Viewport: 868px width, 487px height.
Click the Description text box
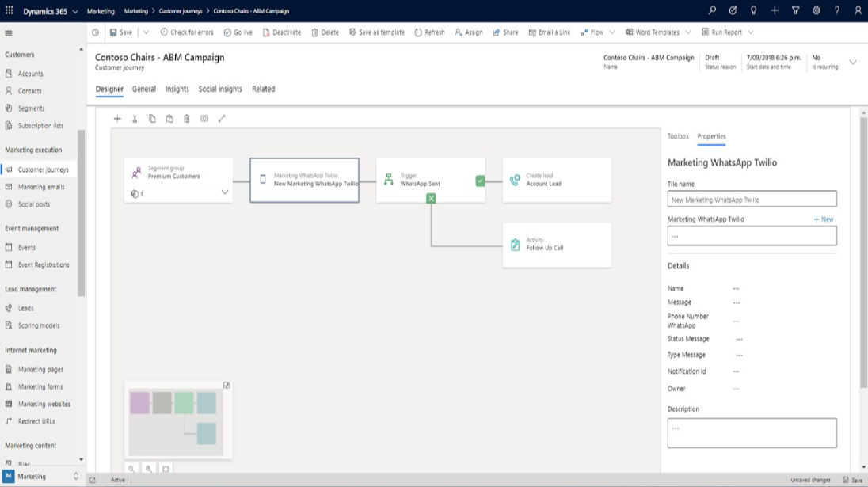752,433
